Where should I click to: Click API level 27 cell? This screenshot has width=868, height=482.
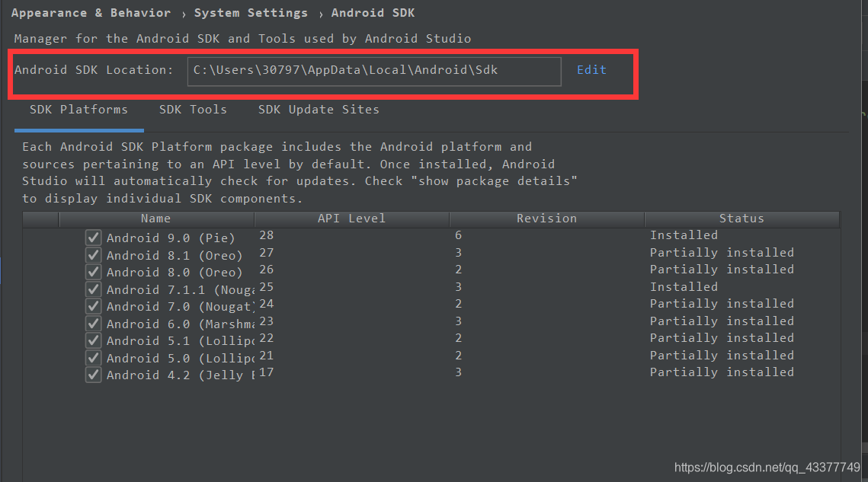266,253
